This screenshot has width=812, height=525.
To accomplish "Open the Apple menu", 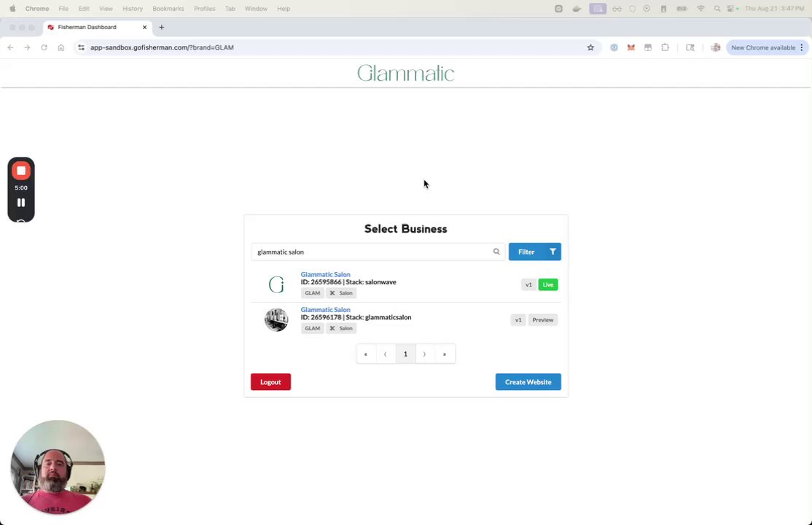I will 12,9.
